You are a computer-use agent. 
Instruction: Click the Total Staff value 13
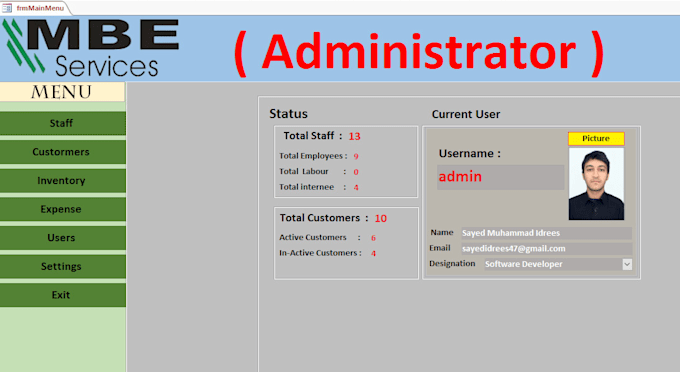[354, 137]
